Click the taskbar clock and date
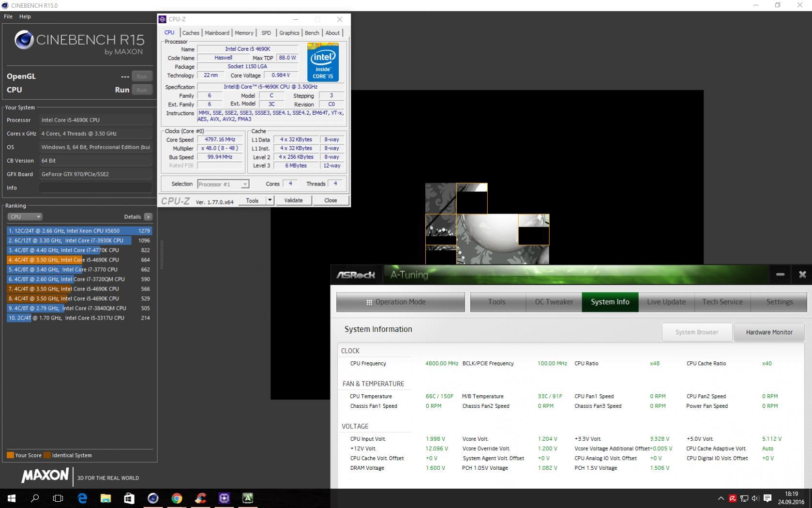Viewport: 812px width, 508px height. click(791, 498)
